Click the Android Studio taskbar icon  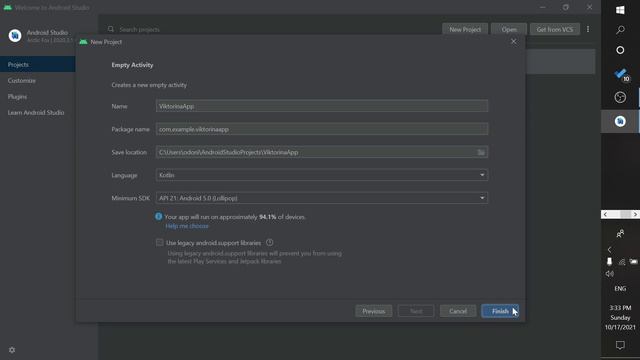(x=620, y=121)
